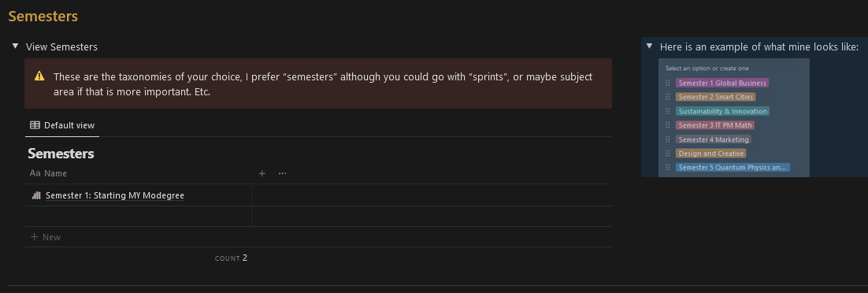Screen dimensions: 868x293
Task: Collapse the View Semesters toggle triangle
Action: pyautogui.click(x=16, y=46)
